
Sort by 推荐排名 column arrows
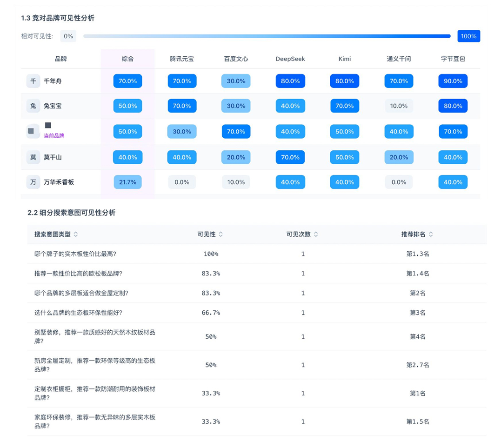point(431,234)
